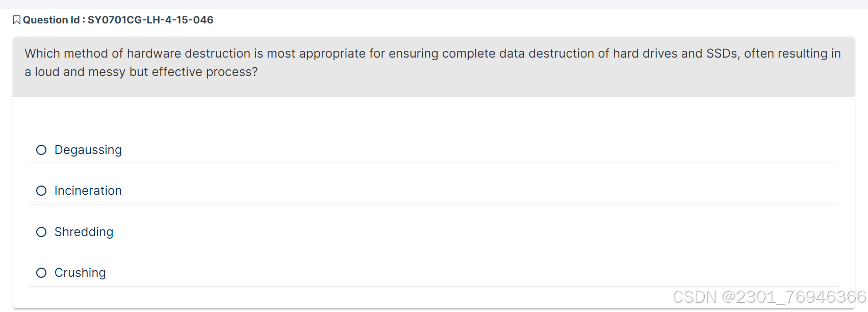This screenshot has width=868, height=312.
Task: Select the Shredding radio button
Action: [x=41, y=232]
